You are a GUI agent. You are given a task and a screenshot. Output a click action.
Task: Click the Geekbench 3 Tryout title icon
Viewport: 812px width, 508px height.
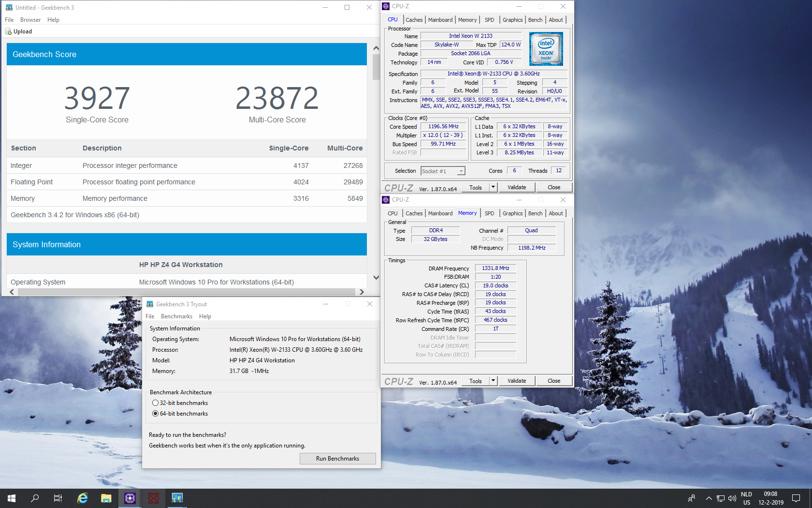pos(150,304)
